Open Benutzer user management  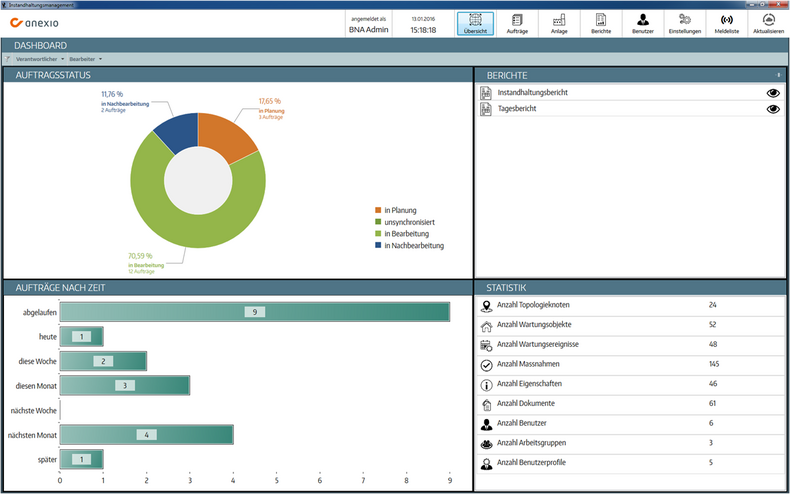coord(643,23)
